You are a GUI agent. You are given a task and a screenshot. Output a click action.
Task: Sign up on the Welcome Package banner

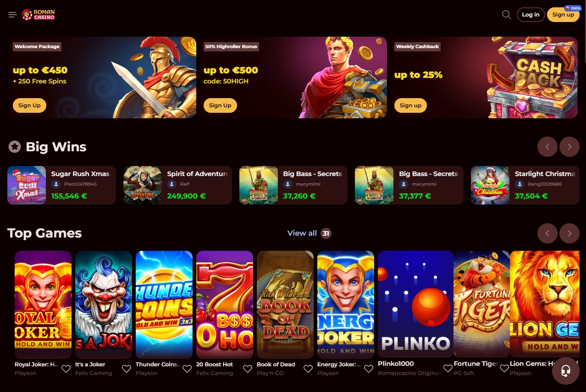click(29, 105)
